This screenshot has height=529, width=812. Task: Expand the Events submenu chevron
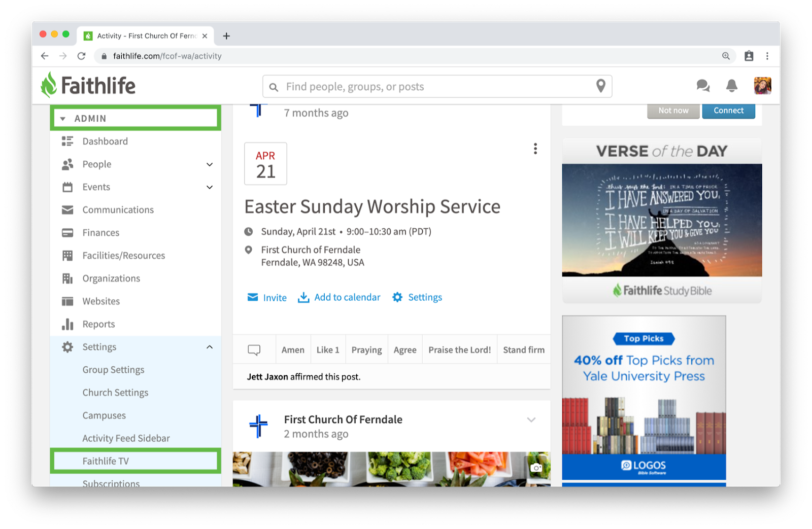point(210,187)
